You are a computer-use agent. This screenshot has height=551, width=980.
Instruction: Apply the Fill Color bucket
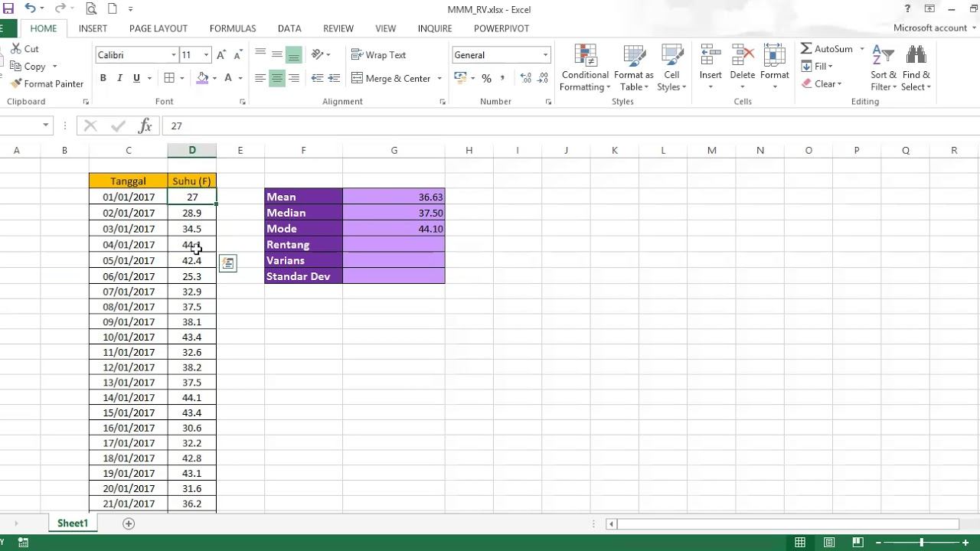(x=202, y=78)
